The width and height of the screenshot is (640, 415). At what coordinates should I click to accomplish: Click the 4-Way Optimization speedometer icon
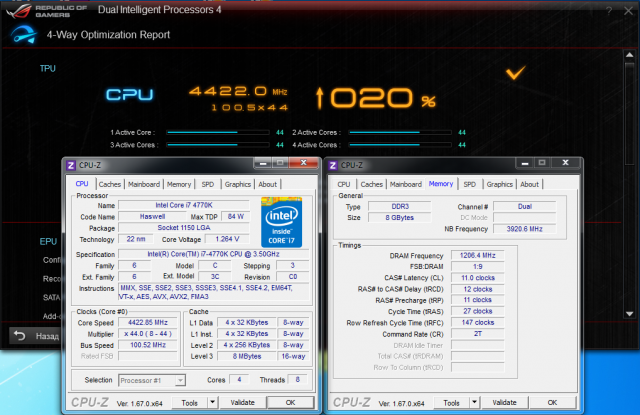[x=23, y=35]
